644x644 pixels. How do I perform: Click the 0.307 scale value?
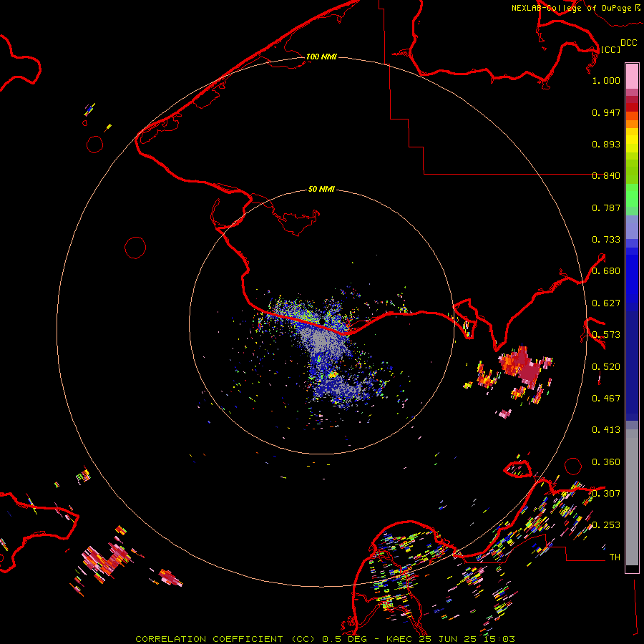click(606, 494)
